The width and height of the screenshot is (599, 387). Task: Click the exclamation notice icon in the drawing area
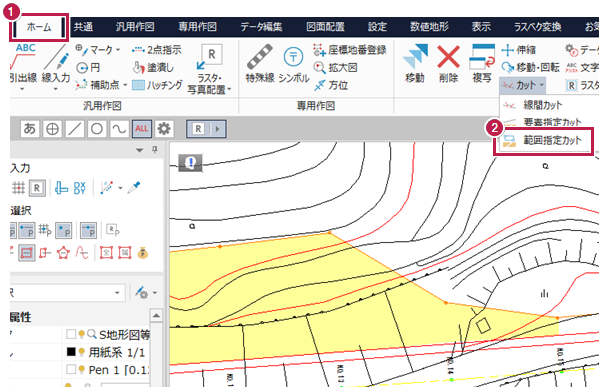[x=190, y=163]
